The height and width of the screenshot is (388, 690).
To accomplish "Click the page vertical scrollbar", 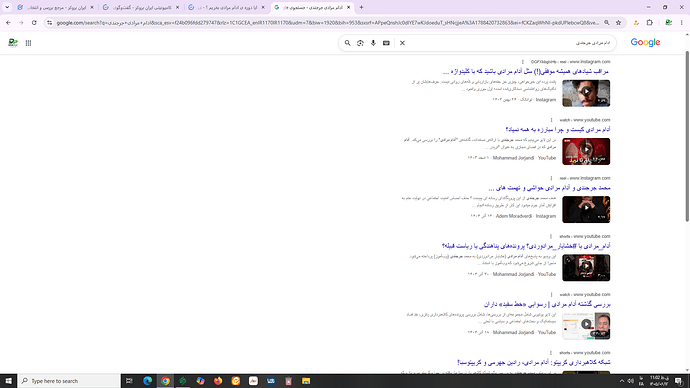I will [687, 136].
